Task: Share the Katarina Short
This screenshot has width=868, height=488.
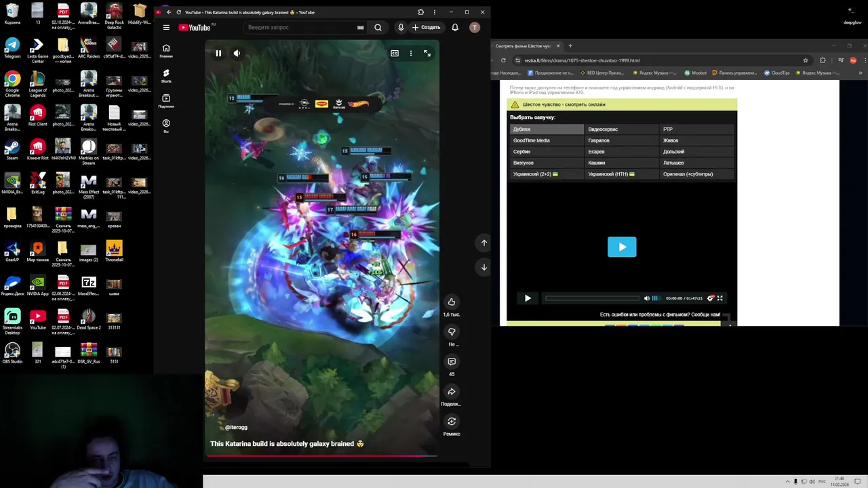Action: pos(452,391)
